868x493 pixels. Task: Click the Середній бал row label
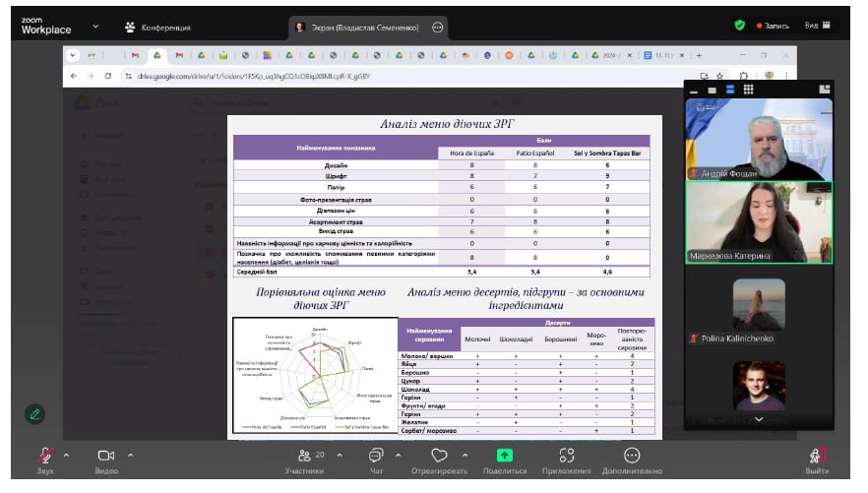(257, 272)
